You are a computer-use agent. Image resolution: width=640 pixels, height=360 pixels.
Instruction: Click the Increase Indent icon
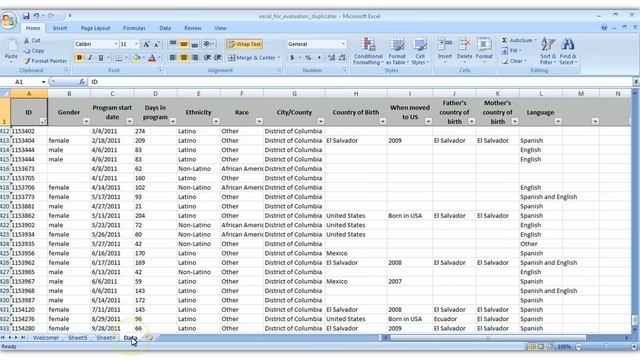(218, 58)
